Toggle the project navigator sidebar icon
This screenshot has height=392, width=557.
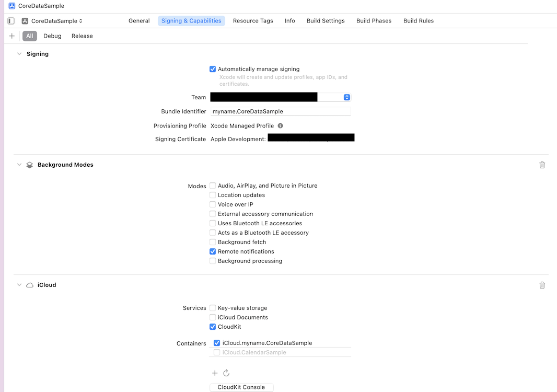[11, 21]
